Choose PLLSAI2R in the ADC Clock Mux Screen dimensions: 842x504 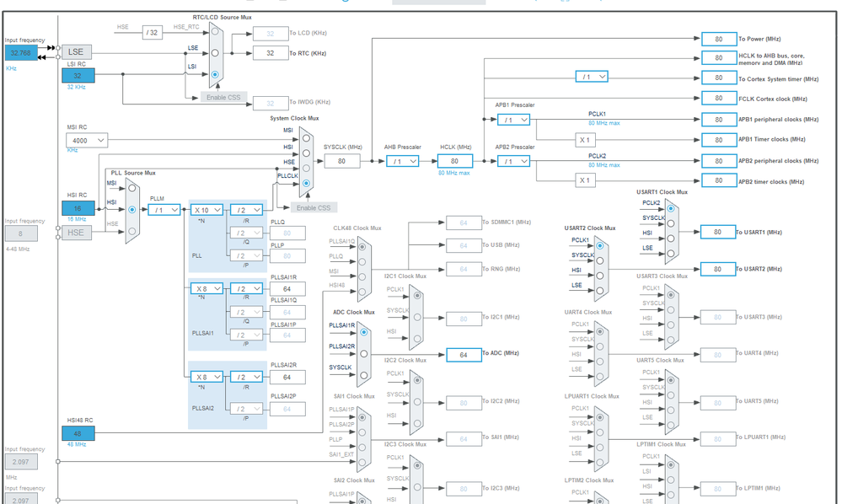click(364, 354)
